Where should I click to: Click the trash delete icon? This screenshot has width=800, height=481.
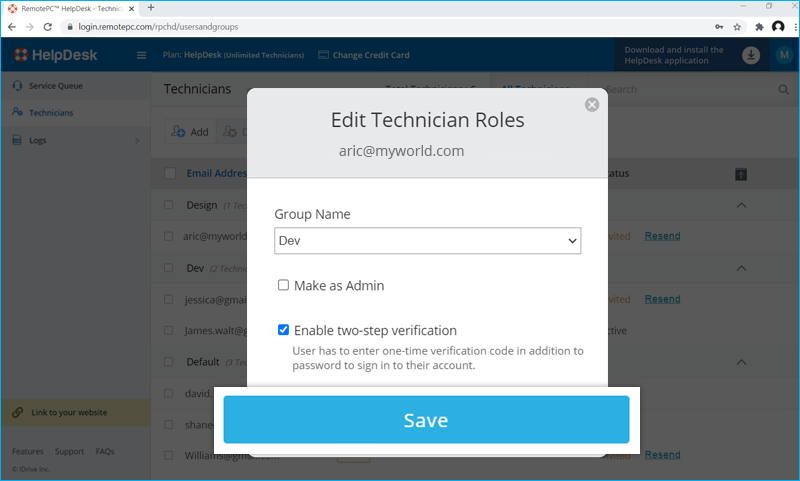741,174
